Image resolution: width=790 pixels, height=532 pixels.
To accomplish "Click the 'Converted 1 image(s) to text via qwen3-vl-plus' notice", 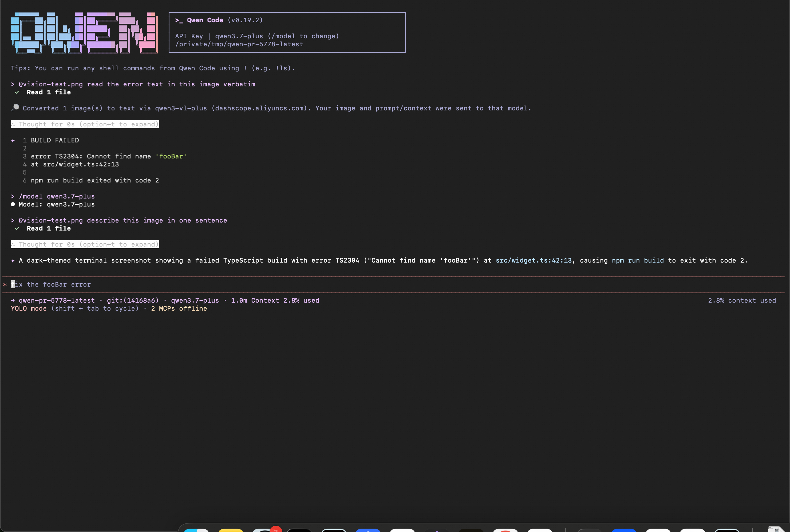I will [x=277, y=108].
